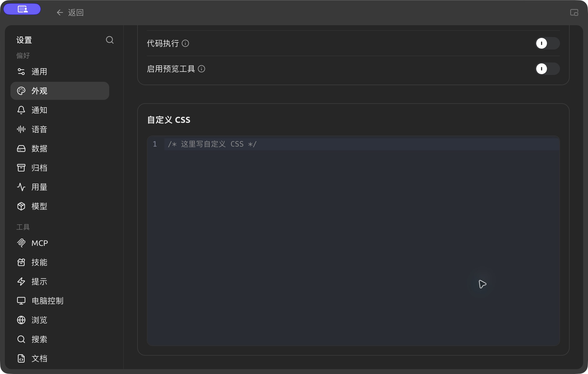
Task: Click the 搜索 magnifier icon in sidebar
Action: [21, 339]
